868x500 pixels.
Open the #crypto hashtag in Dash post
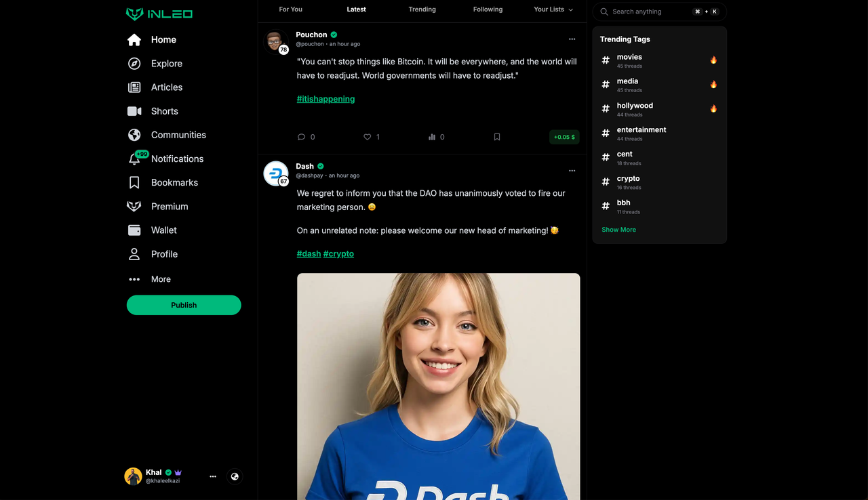(x=338, y=253)
